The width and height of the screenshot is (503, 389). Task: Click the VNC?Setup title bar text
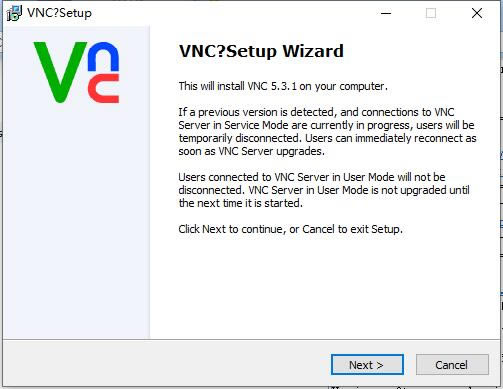(59, 13)
